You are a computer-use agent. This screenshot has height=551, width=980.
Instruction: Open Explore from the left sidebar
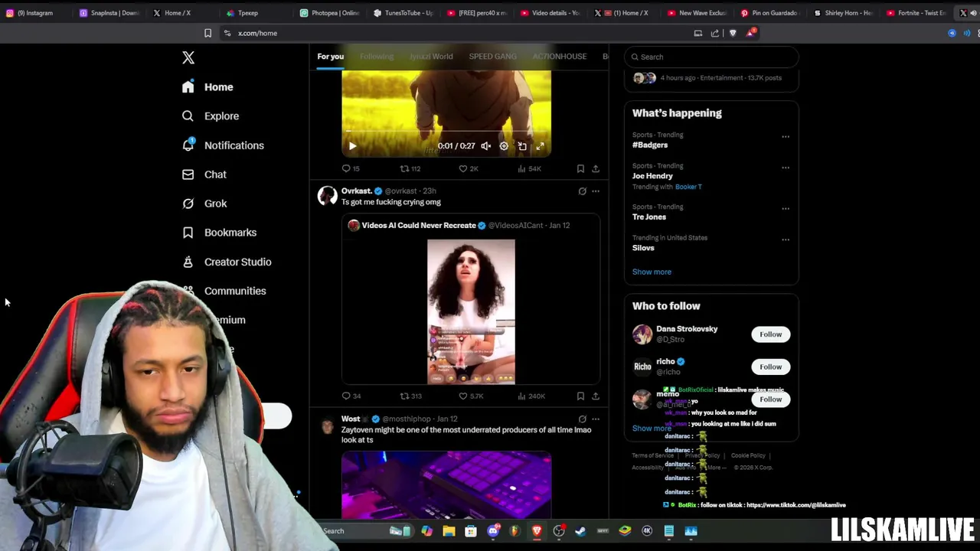211,116
